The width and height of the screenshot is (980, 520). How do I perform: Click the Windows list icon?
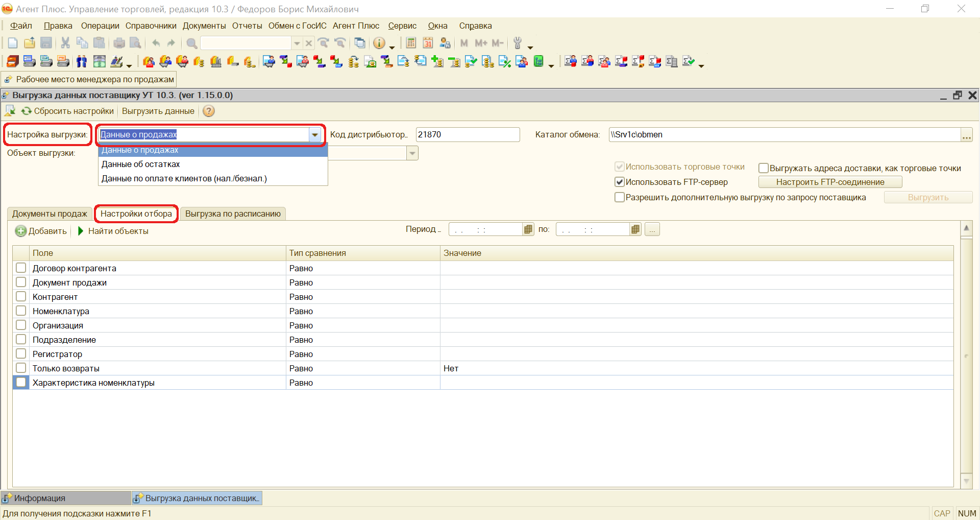[x=360, y=43]
